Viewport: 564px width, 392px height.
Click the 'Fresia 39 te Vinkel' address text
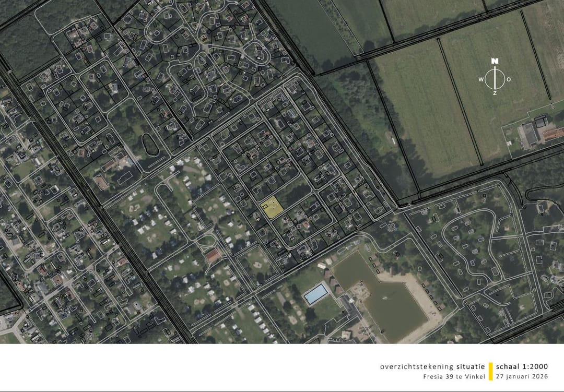click(454, 376)
